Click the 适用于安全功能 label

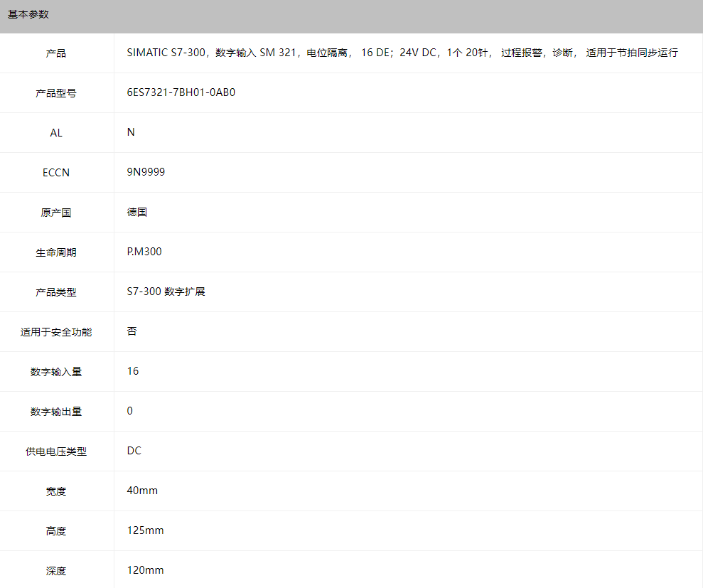56,332
